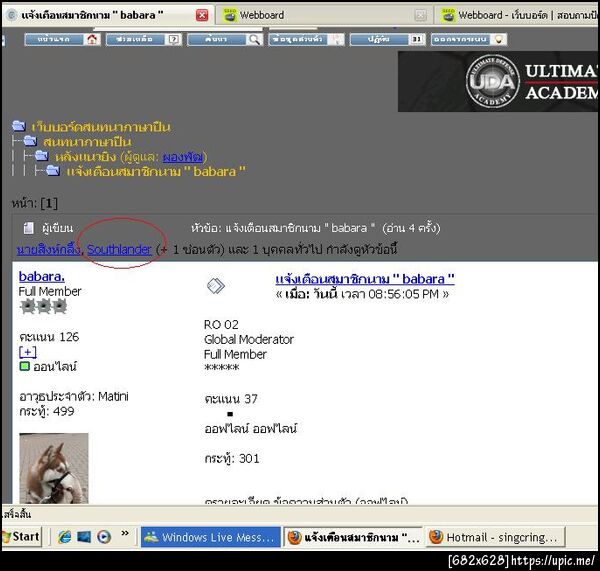Close the "babara" browser tab
600x571 pixels.
point(202,15)
